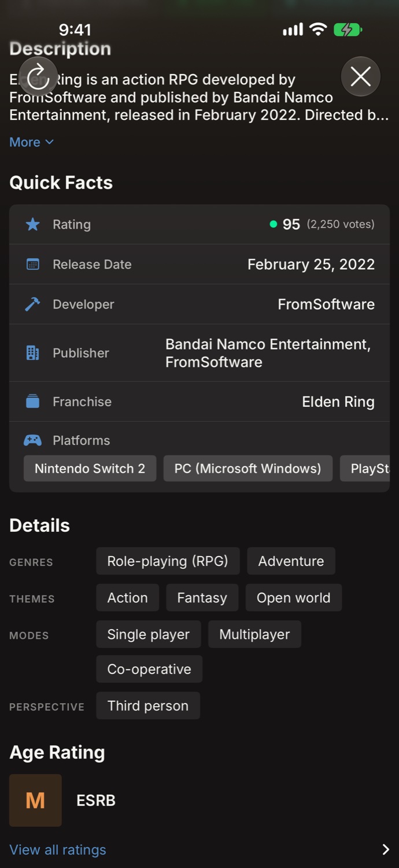This screenshot has width=399, height=868.
Task: Open the Elden Ring franchise value
Action: coord(338,402)
